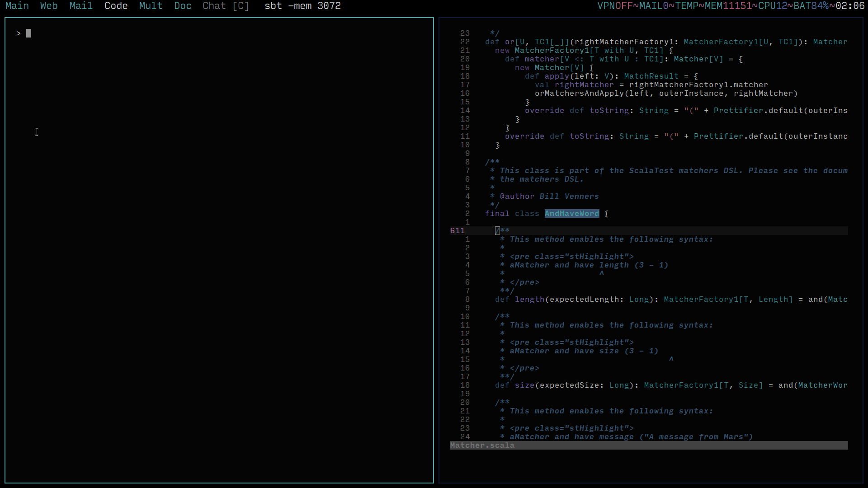Open the Doc workspace tab
868x488 pixels.
pos(183,6)
